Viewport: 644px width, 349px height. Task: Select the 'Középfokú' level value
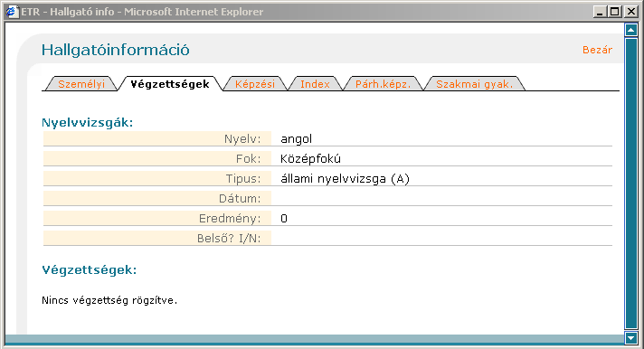(310, 158)
